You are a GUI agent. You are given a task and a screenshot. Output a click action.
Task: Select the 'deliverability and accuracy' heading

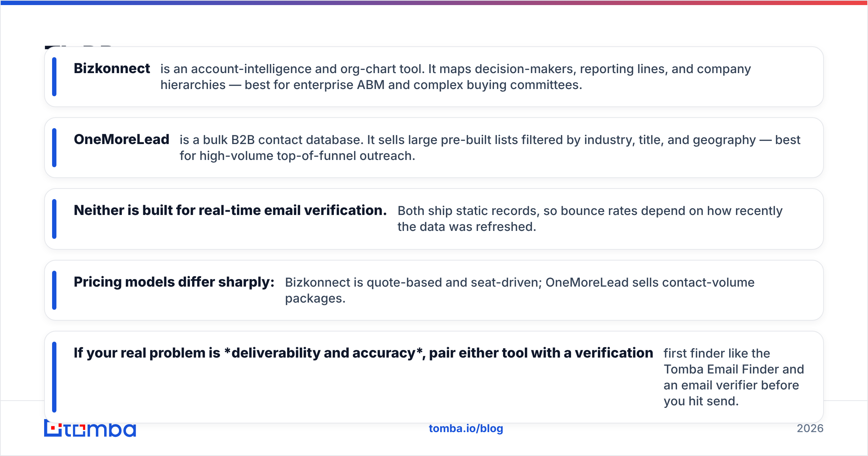363,353
